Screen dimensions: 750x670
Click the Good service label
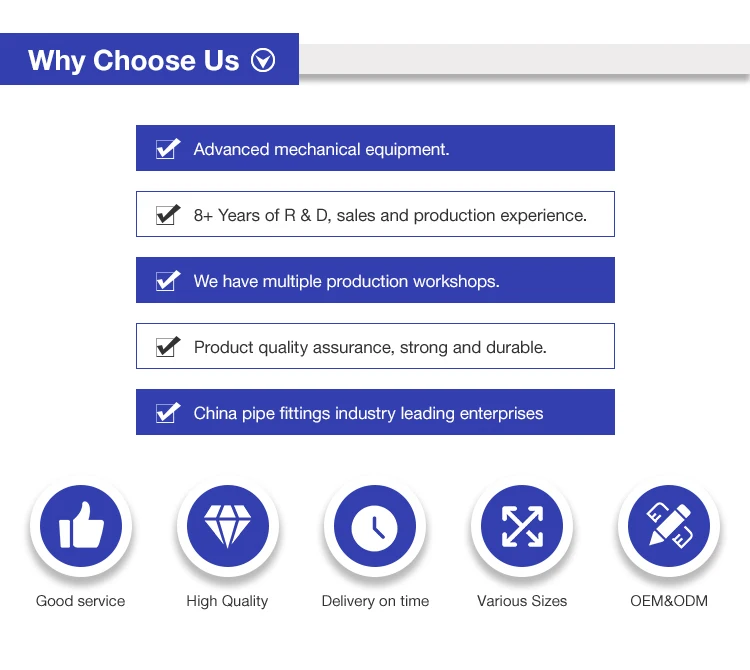pos(81,601)
